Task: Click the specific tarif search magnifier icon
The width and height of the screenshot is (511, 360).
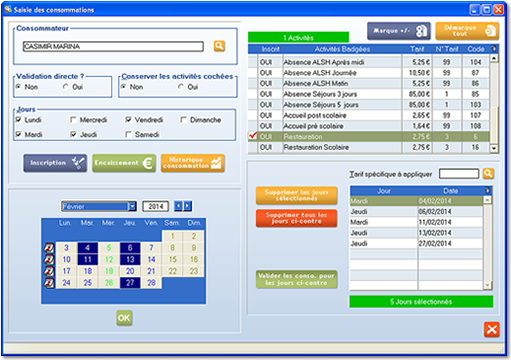Action: tap(488, 173)
